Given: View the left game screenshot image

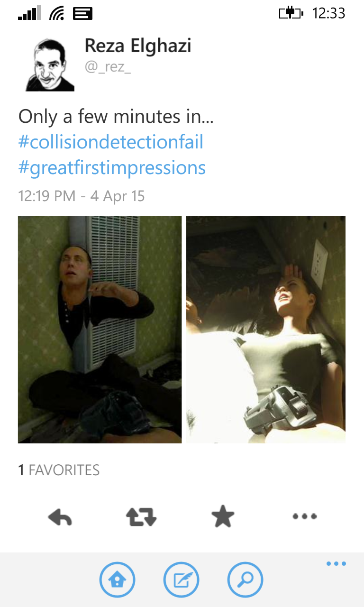Looking at the screenshot, I should pos(100,330).
